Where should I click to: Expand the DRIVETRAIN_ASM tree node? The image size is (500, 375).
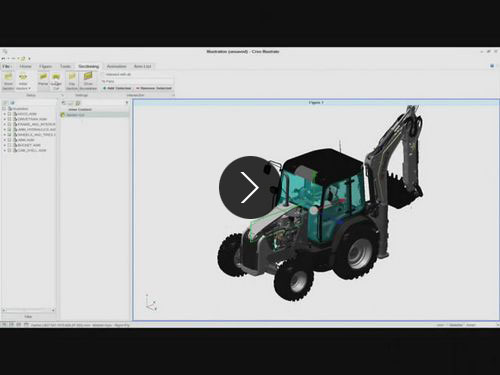pyautogui.click(x=5, y=119)
